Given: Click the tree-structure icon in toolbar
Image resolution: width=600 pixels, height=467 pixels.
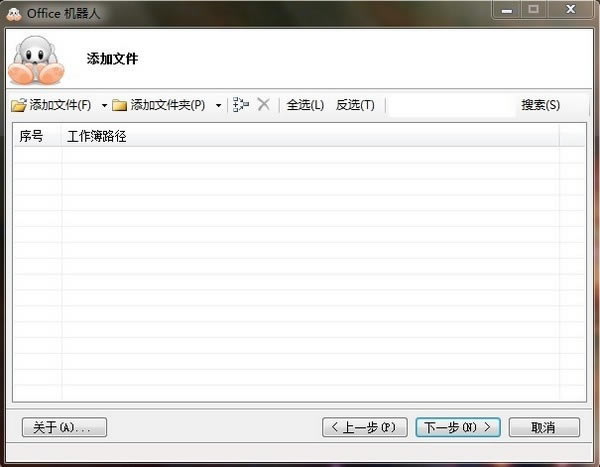Looking at the screenshot, I should click(240, 105).
